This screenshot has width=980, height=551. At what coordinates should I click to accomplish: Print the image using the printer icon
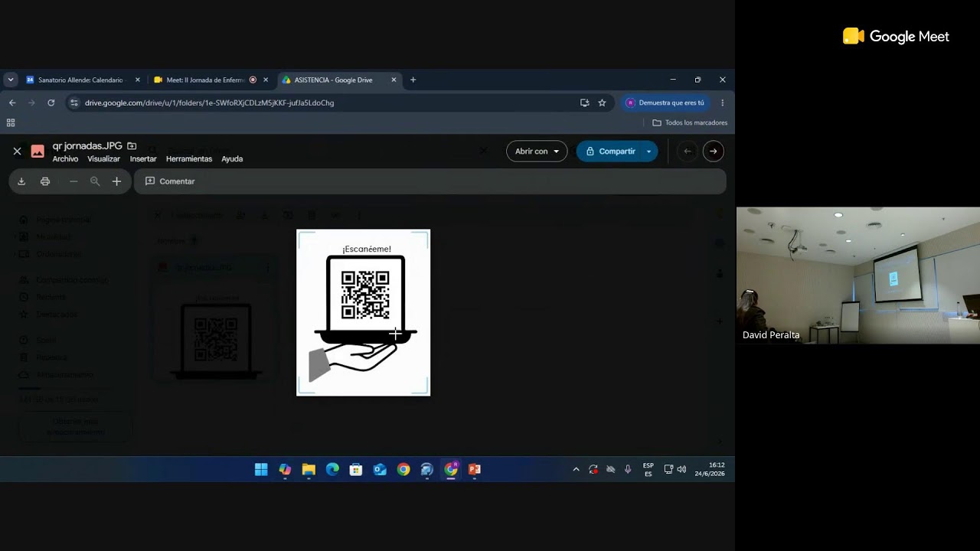click(x=45, y=181)
